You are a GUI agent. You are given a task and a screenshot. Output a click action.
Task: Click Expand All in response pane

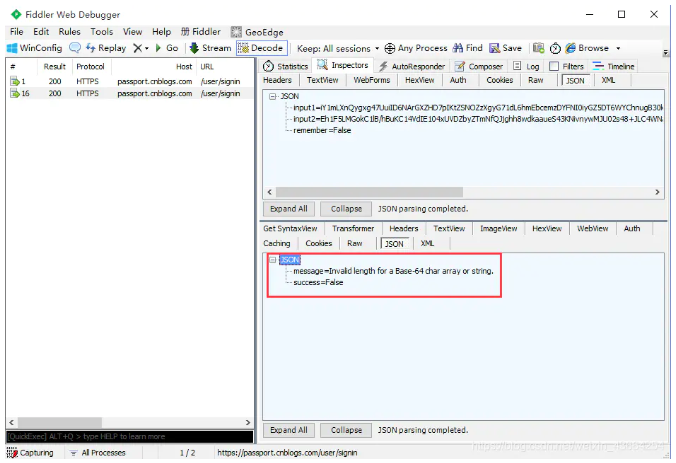tap(289, 430)
